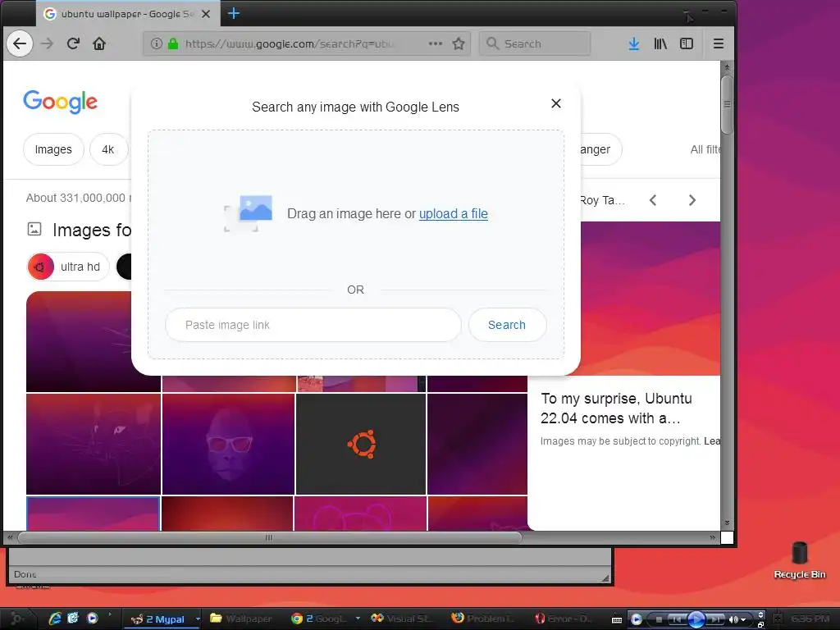
Task: Open the cat outline wallpaper thumbnail
Action: pos(94,444)
